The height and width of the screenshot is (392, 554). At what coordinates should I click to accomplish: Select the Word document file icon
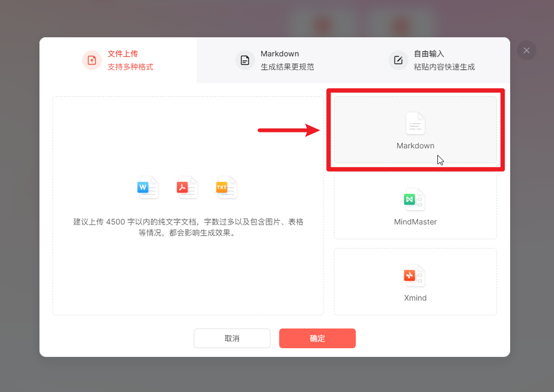(147, 187)
